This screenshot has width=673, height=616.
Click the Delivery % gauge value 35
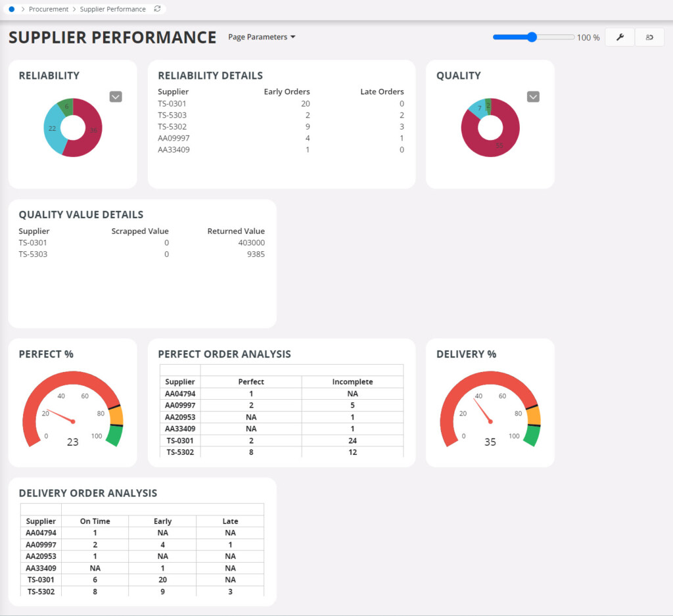coord(490,442)
